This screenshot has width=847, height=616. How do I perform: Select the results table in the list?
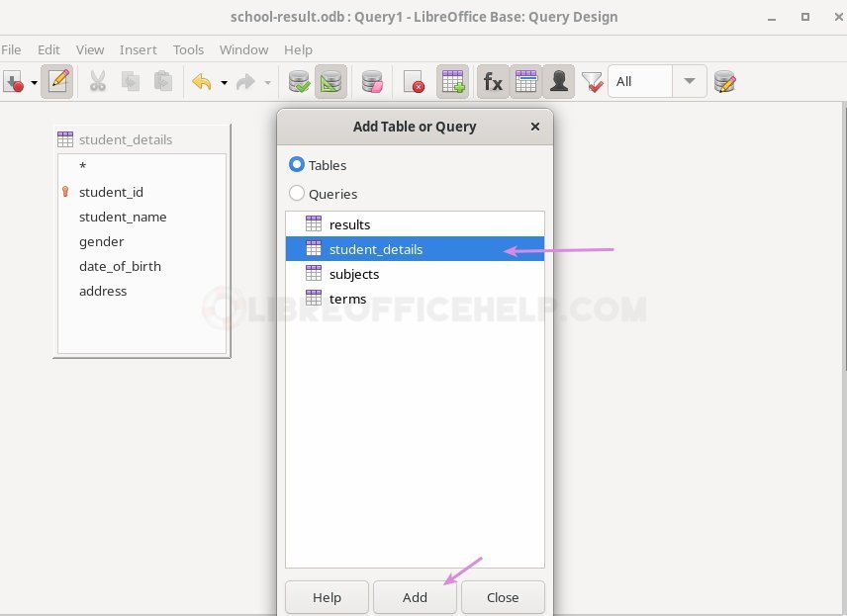point(415,224)
